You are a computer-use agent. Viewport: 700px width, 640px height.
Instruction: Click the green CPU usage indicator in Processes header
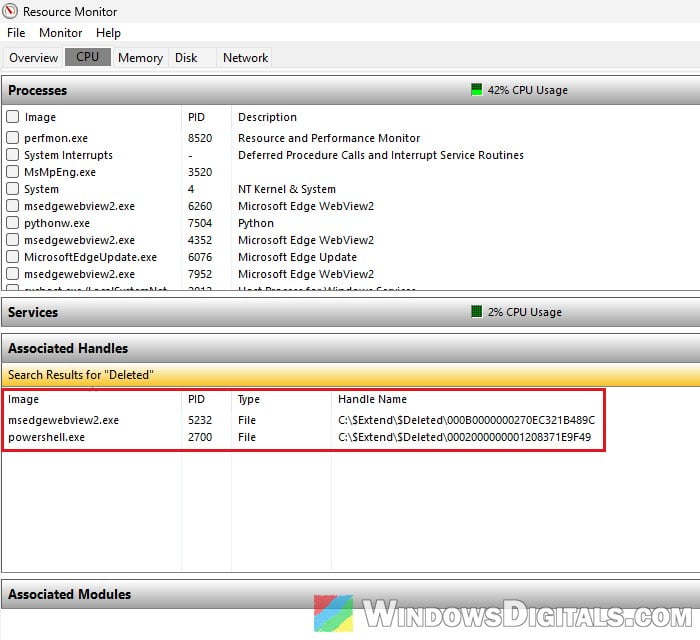tap(476, 90)
